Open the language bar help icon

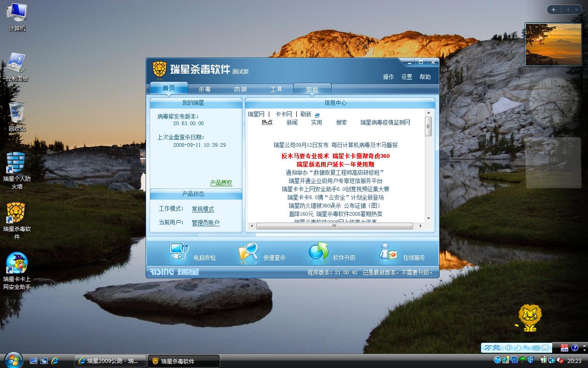pyautogui.click(x=575, y=347)
